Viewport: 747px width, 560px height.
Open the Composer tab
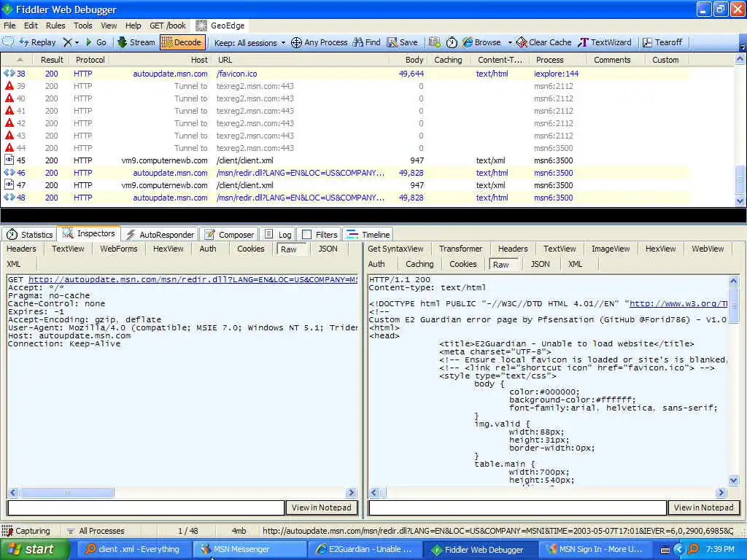[x=229, y=234]
